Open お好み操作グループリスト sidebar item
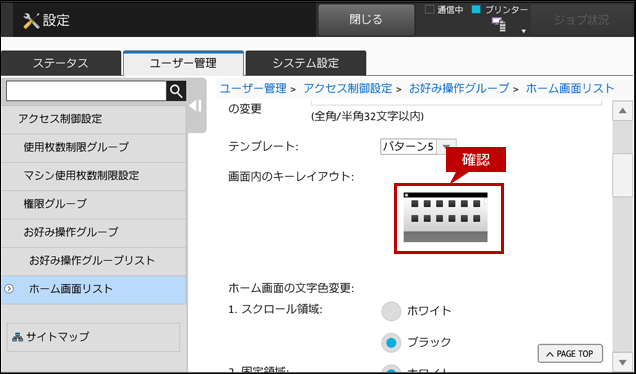 pyautogui.click(x=94, y=260)
